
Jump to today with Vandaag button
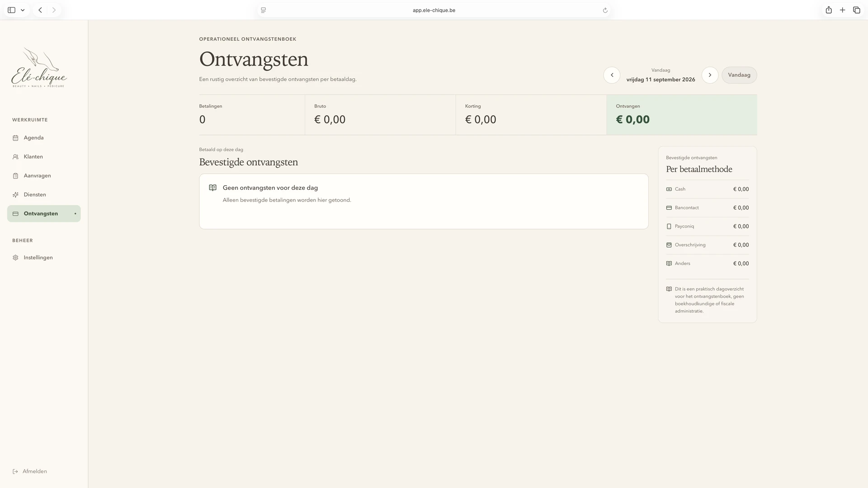pyautogui.click(x=739, y=75)
